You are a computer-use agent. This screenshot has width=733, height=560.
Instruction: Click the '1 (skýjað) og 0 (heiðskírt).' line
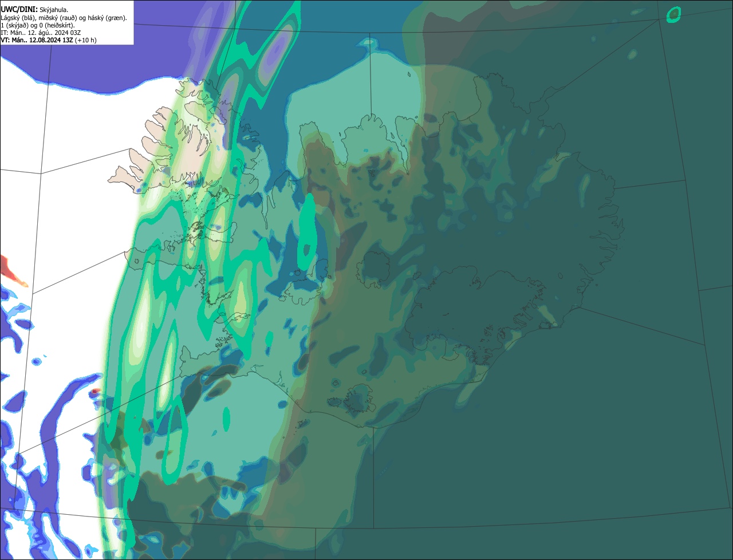(x=38, y=25)
